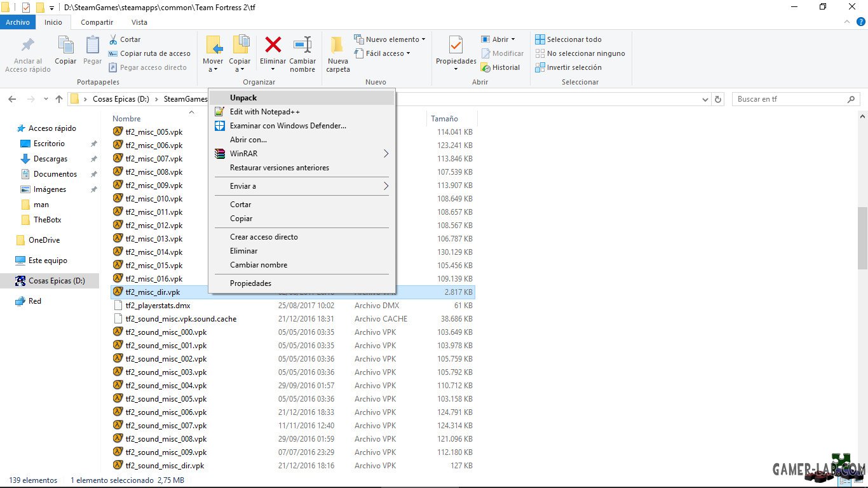Viewport: 868px width, 488px height.
Task: Open Red in the navigation pane
Action: [x=35, y=301]
